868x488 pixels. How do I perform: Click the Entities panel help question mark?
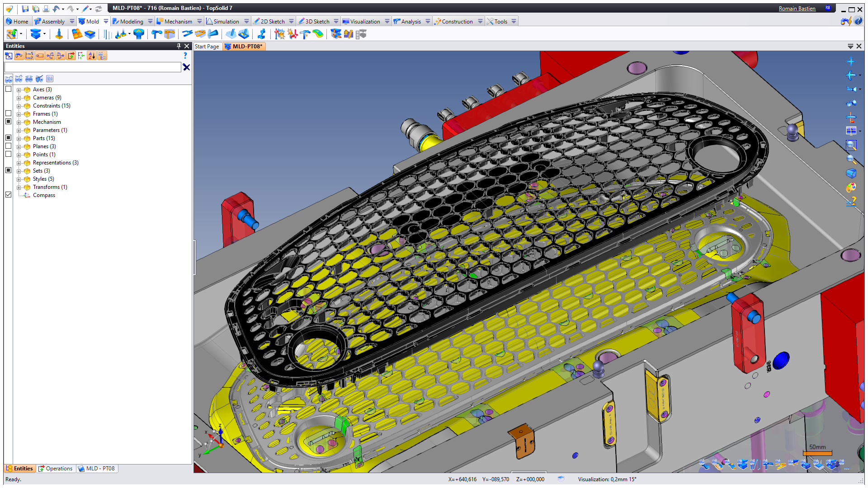pos(185,56)
